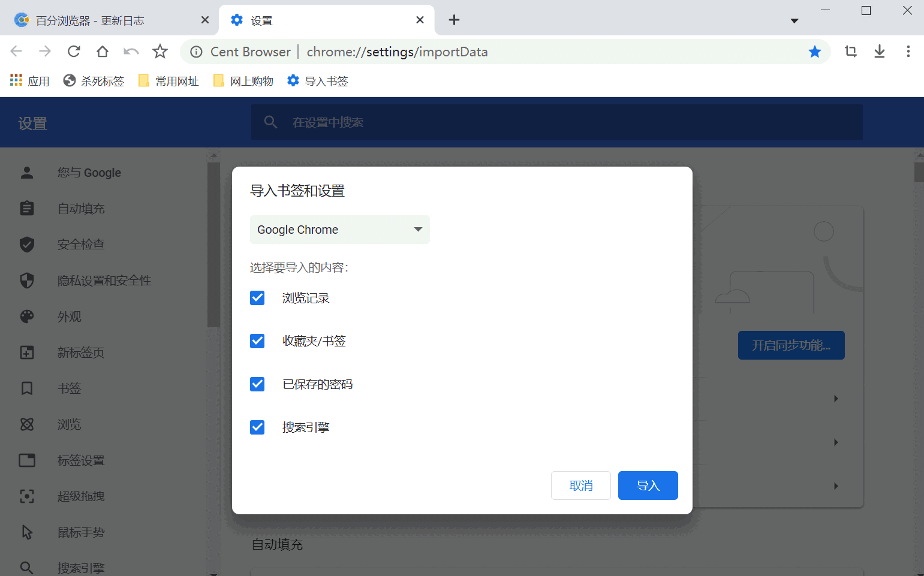
Task: Close the 设置 tab
Action: pyautogui.click(x=420, y=20)
